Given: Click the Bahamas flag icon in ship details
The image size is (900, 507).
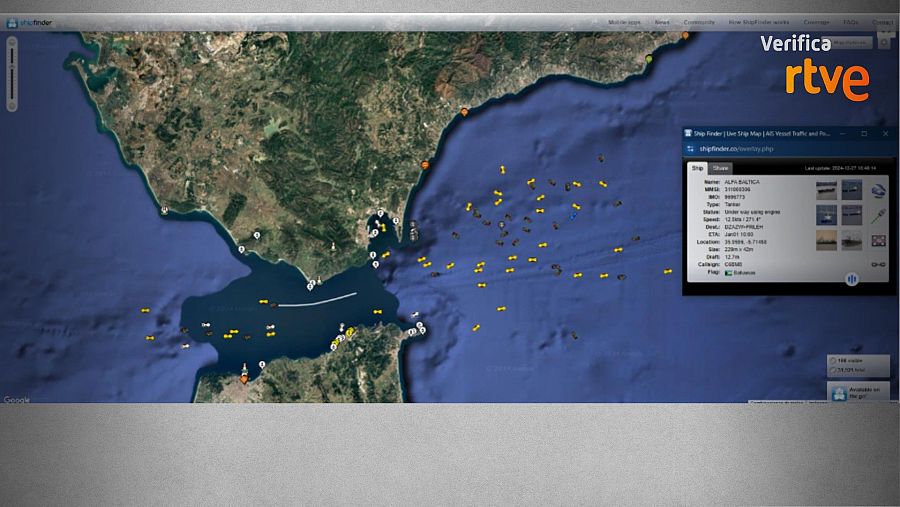Looking at the screenshot, I should pyautogui.click(x=728, y=273).
